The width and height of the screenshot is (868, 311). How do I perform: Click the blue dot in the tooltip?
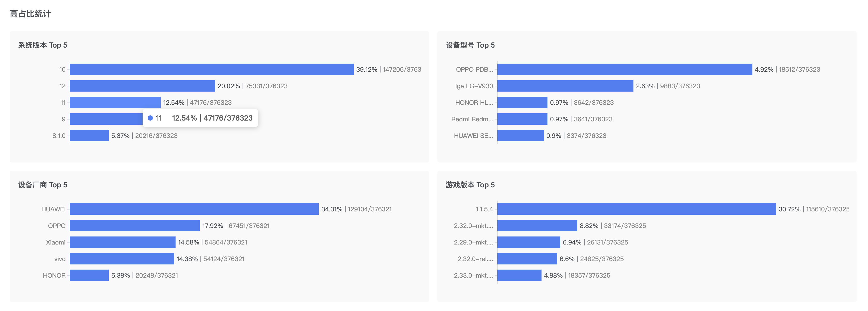(x=150, y=118)
